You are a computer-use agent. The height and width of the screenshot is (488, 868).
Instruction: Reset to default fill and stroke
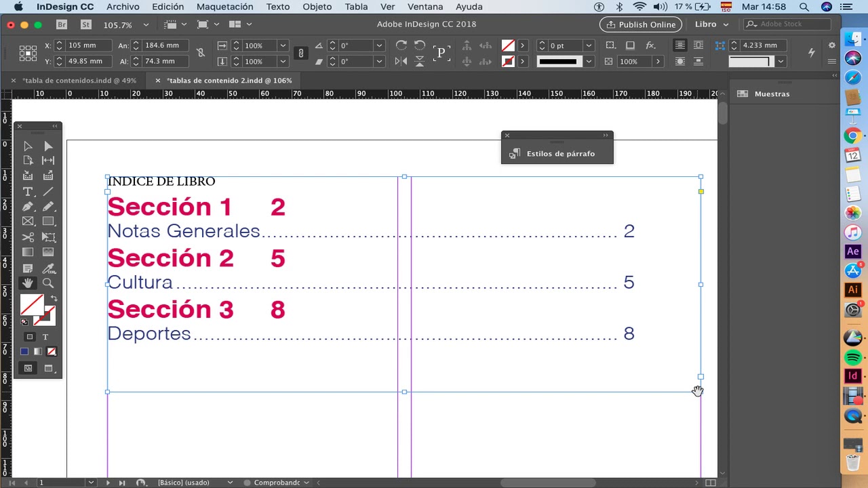tap(24, 322)
